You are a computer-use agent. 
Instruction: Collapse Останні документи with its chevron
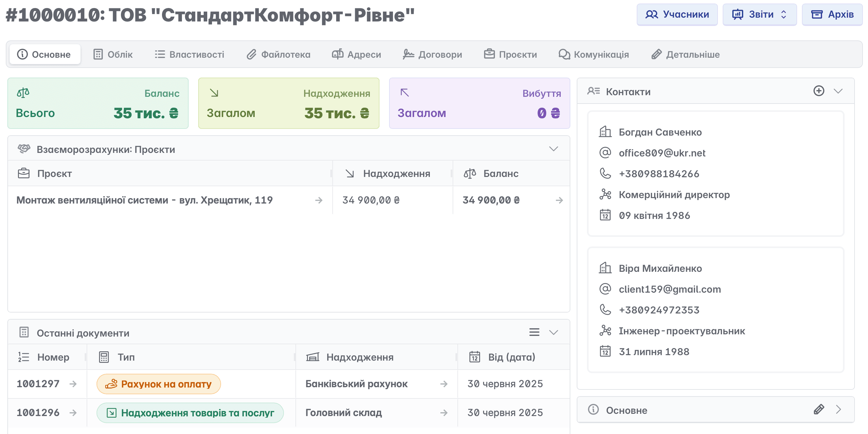[553, 332]
